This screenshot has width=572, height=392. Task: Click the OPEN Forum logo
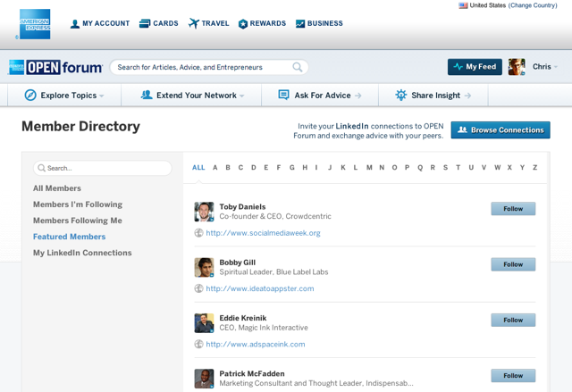[x=54, y=67]
